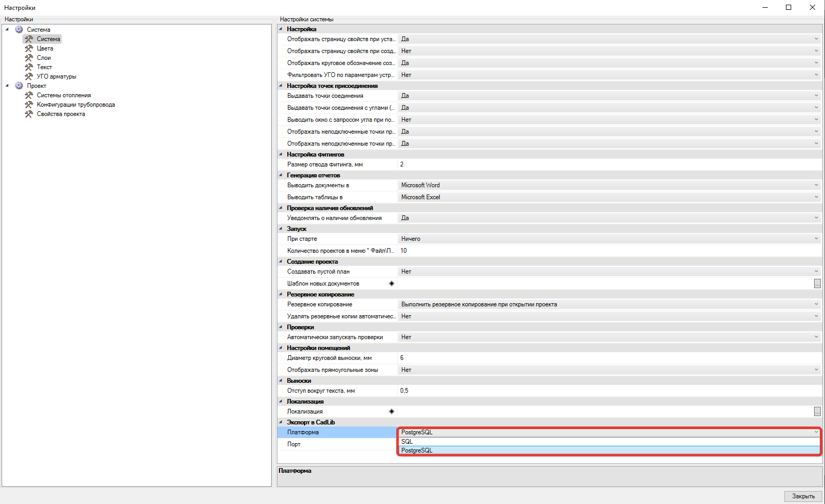Collapse the Генерация отчетов section

point(281,175)
